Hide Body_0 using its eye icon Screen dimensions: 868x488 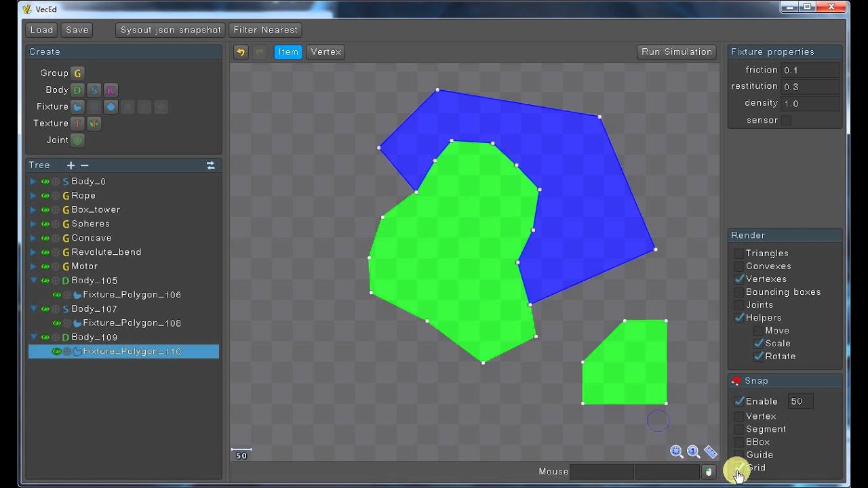click(45, 182)
